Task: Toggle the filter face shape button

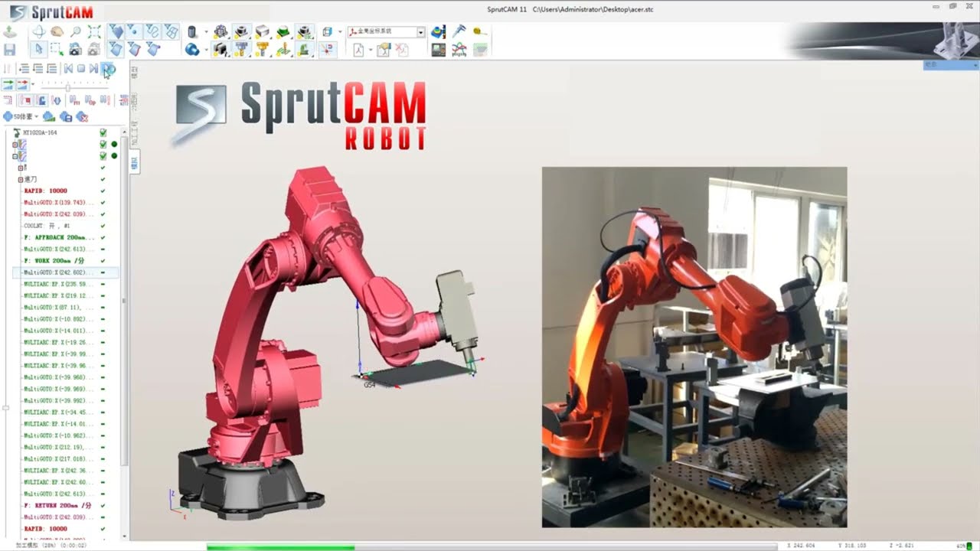Action: point(117,31)
